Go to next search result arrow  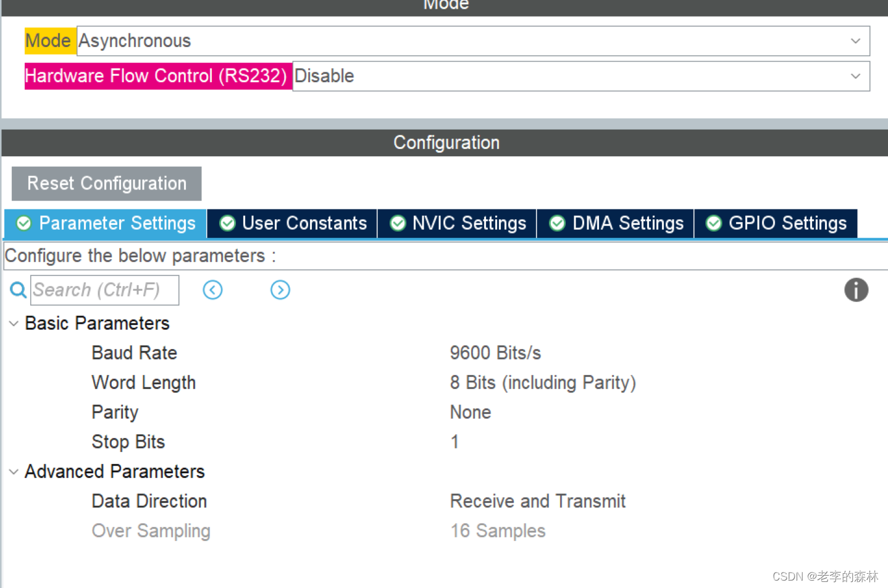280,290
